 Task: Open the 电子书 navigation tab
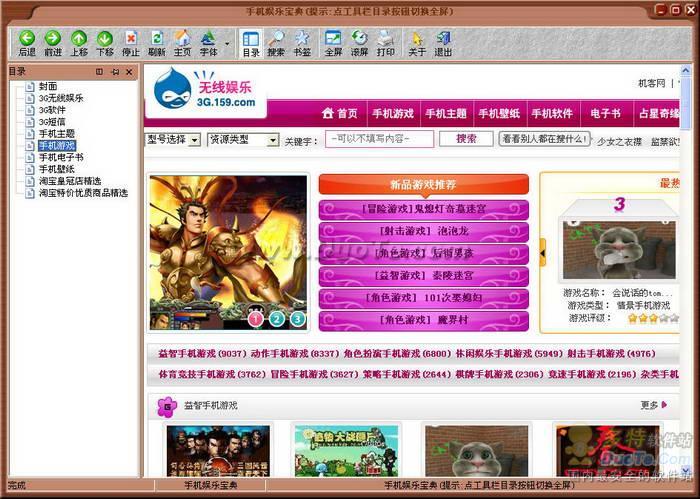click(x=606, y=113)
